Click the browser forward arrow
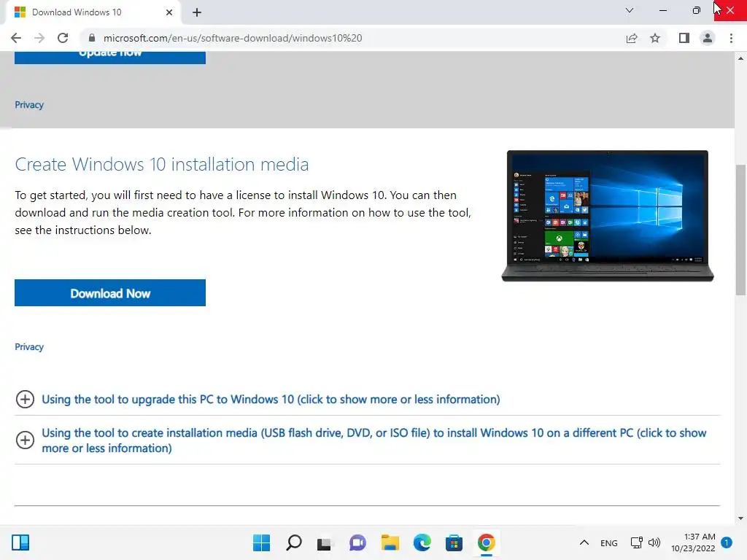The image size is (747, 560). (x=39, y=38)
